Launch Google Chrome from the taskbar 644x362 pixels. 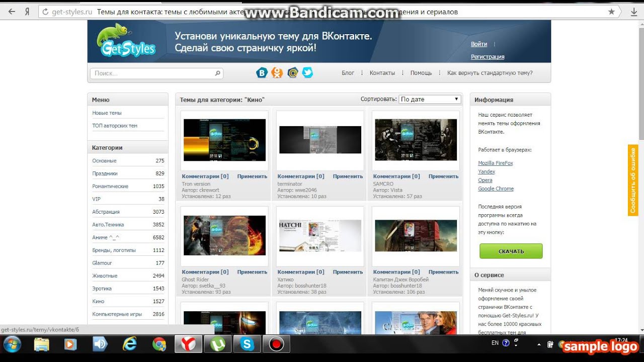(x=159, y=344)
